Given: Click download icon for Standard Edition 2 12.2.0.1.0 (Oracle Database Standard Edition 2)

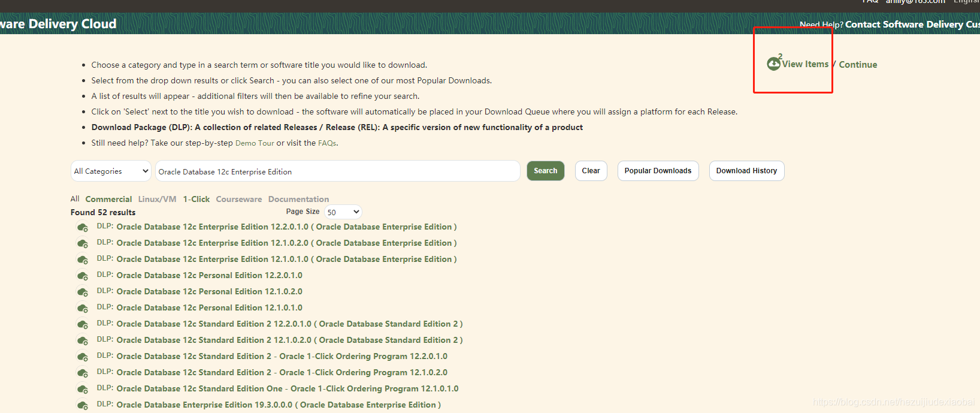Looking at the screenshot, I should [83, 324].
